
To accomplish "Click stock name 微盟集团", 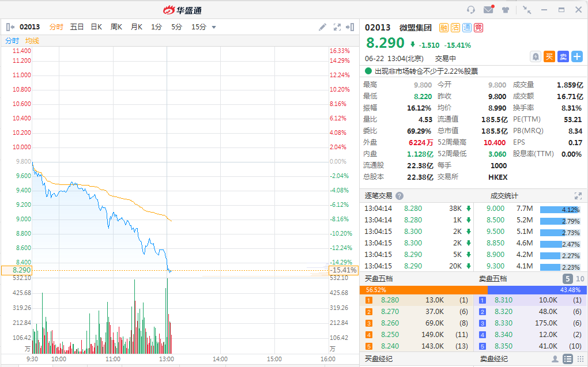I will 415,27.
